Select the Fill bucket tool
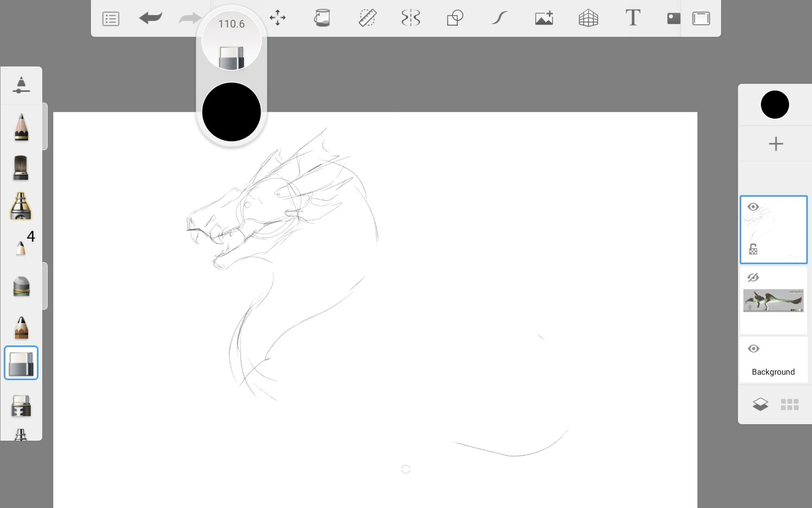This screenshot has width=812, height=508. tap(323, 18)
